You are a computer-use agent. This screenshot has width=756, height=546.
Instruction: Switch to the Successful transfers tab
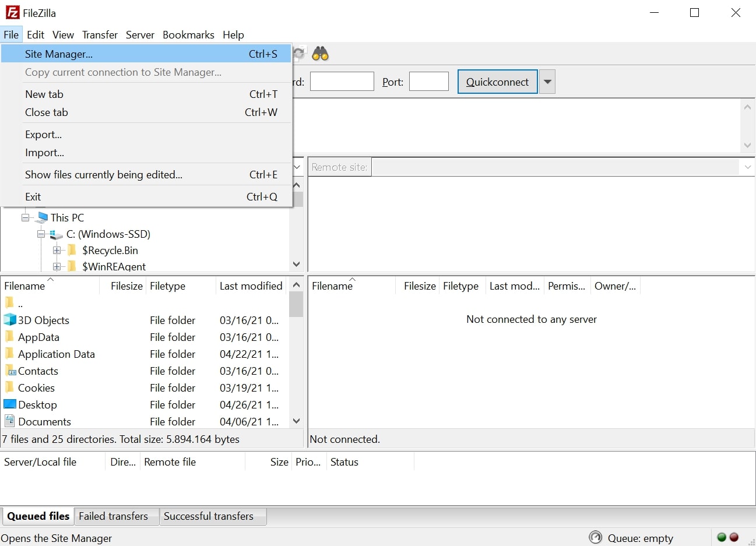click(213, 516)
